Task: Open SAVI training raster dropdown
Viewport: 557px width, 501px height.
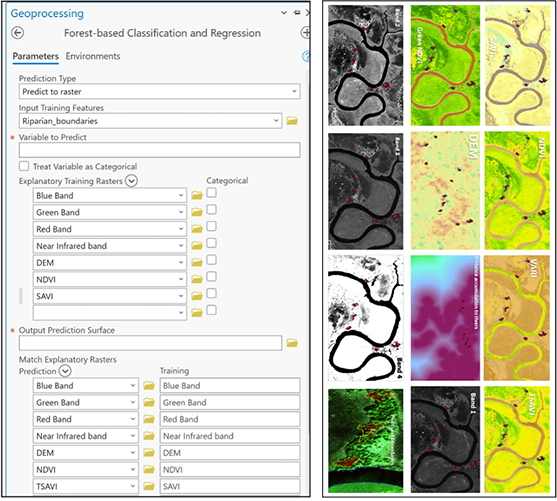Action: [x=181, y=296]
